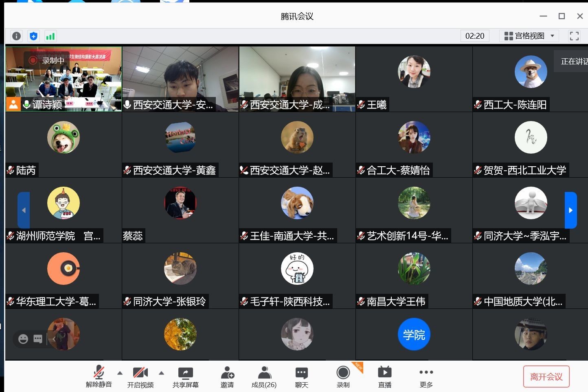Start live stream (直播)
Image resolution: width=588 pixels, height=392 pixels.
(384, 377)
